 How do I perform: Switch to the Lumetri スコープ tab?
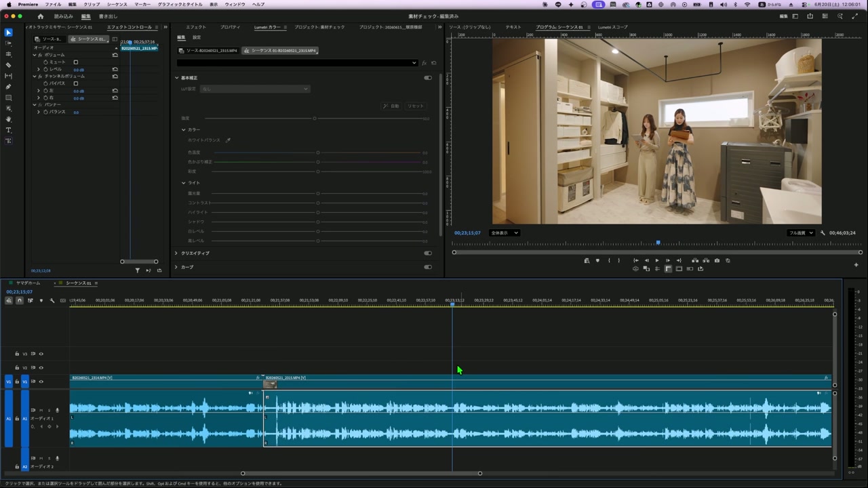[612, 27]
